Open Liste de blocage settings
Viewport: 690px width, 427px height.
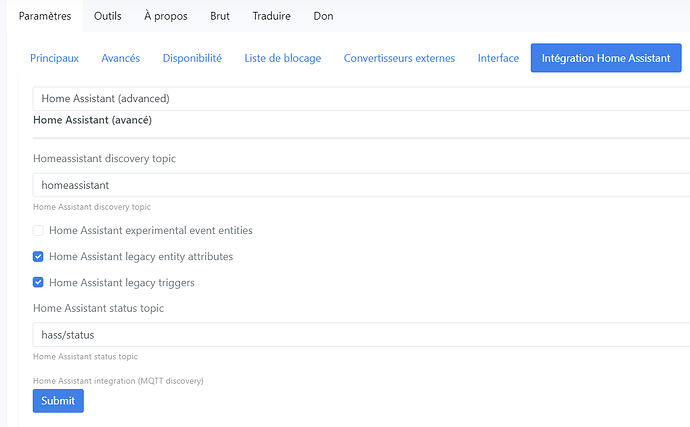283,58
